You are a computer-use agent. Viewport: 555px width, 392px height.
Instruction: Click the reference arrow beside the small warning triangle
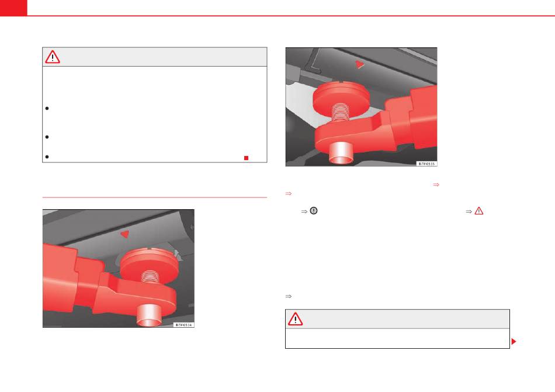click(469, 211)
